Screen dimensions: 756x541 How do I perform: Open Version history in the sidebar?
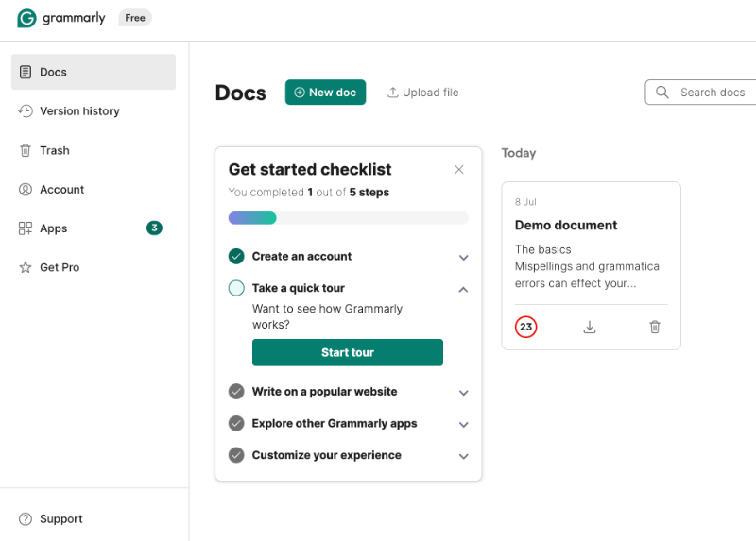click(94, 110)
